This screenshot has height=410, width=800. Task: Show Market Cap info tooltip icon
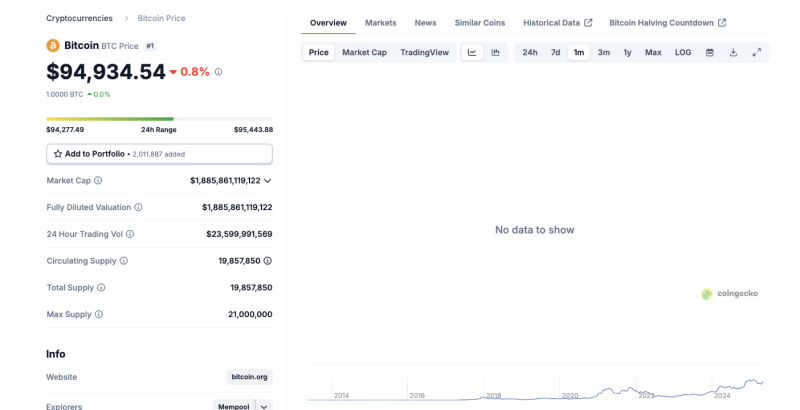point(98,181)
